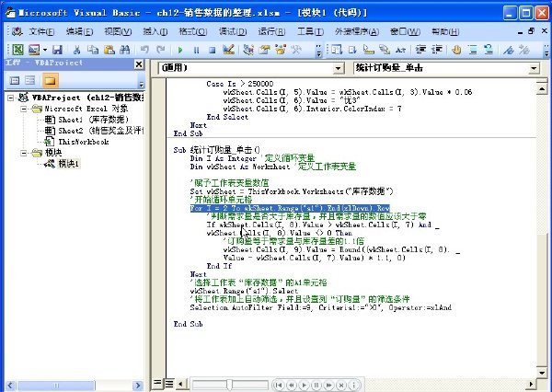
Task: Click the Uncomment Block icon
Action: coord(489,50)
